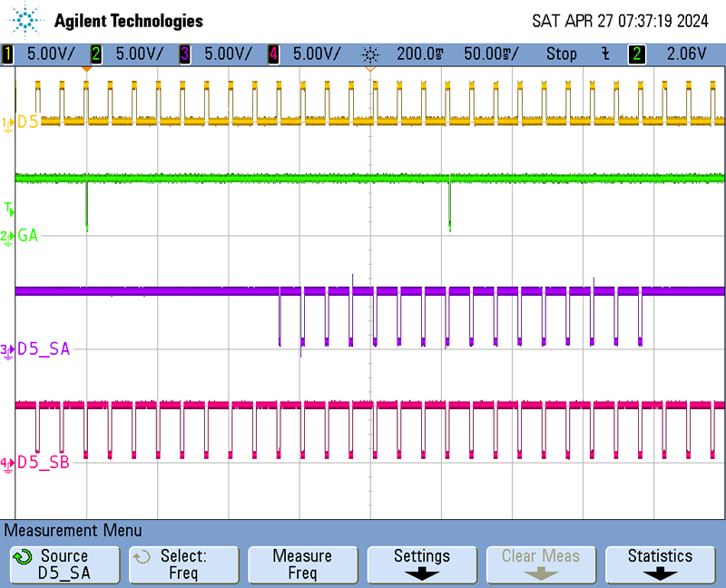
Task: Click the green trigger source 2 badge near 2.06V
Action: 637,54
